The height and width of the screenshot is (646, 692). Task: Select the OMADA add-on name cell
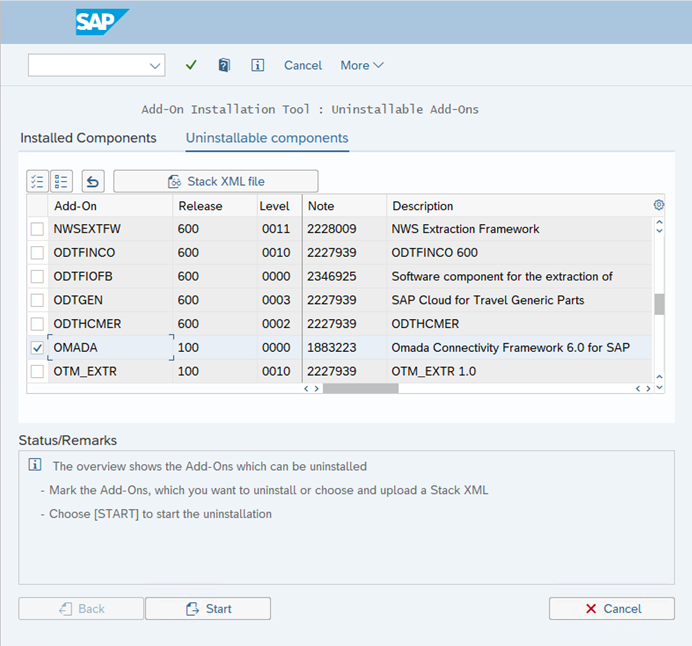[111, 348]
